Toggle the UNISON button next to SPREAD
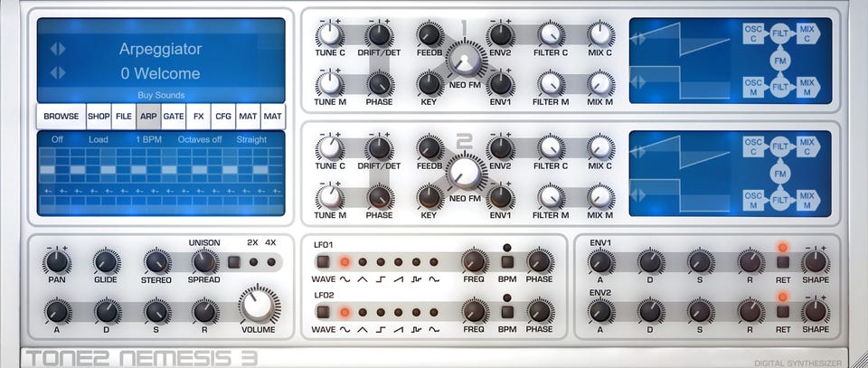The image size is (868, 368). pos(234,261)
